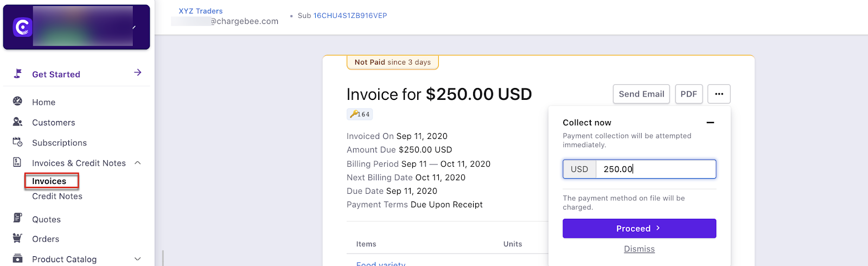This screenshot has width=868, height=266.
Task: Minimize the Collect now panel
Action: coord(710,123)
